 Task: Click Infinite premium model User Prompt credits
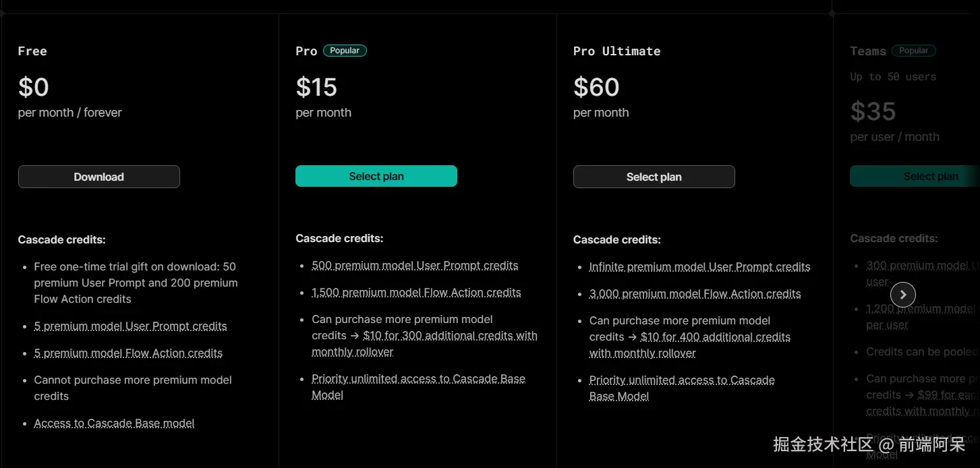pyautogui.click(x=699, y=267)
